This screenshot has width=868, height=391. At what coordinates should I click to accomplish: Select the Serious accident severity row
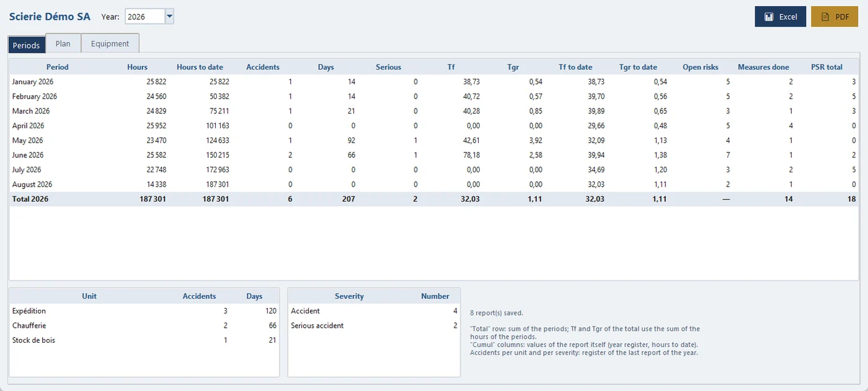pos(374,326)
